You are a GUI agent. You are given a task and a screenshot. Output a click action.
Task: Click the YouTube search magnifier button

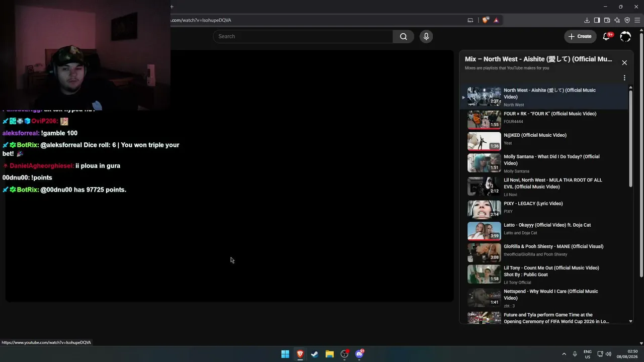point(403,36)
